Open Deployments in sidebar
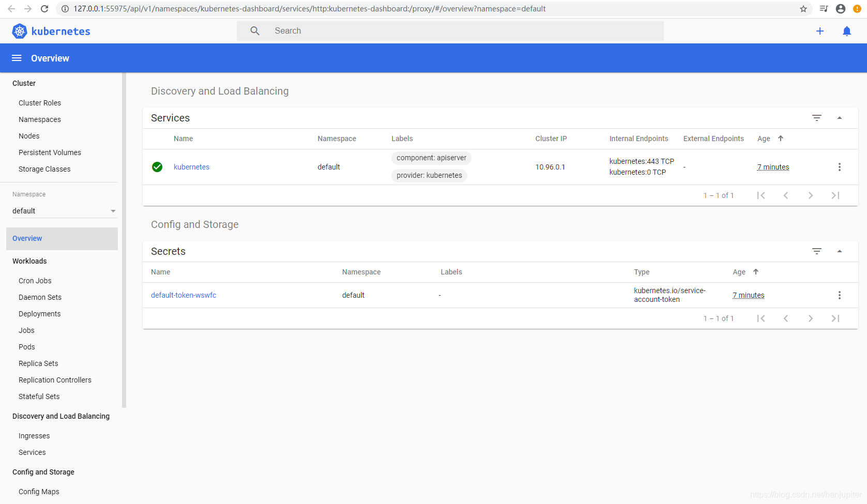This screenshot has width=867, height=504. [39, 314]
